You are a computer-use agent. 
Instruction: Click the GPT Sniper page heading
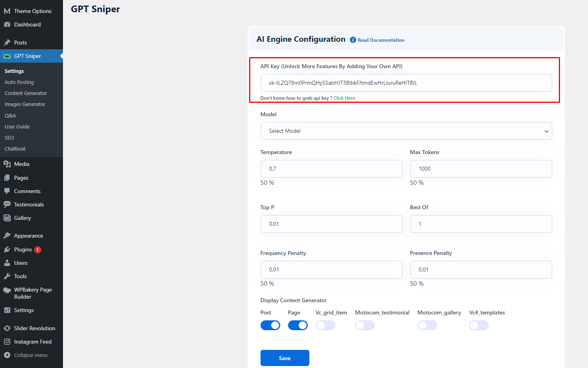coord(95,9)
